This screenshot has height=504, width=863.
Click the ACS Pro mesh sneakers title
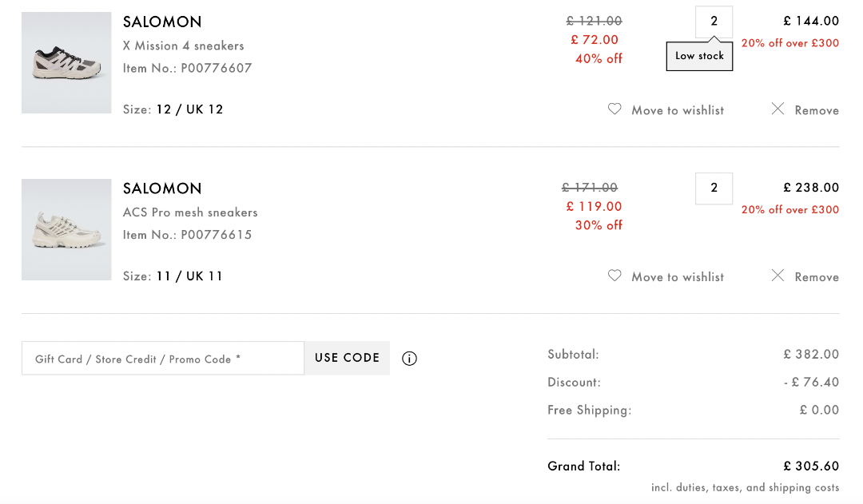[x=189, y=212]
